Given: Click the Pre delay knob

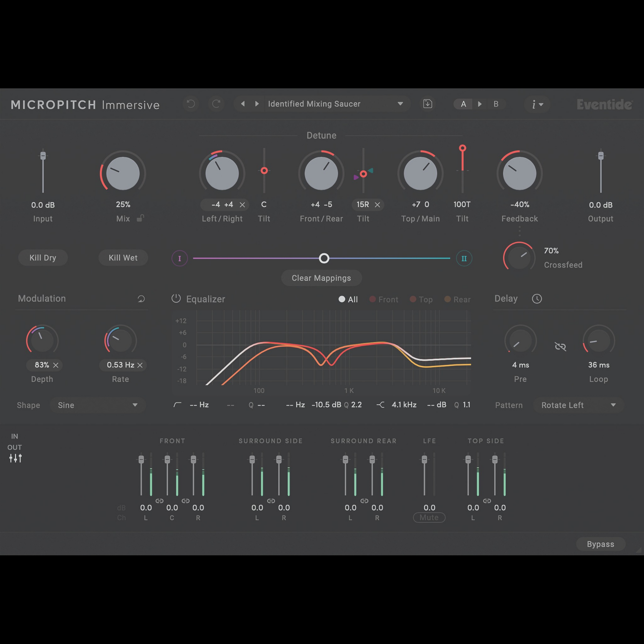Looking at the screenshot, I should [520, 341].
